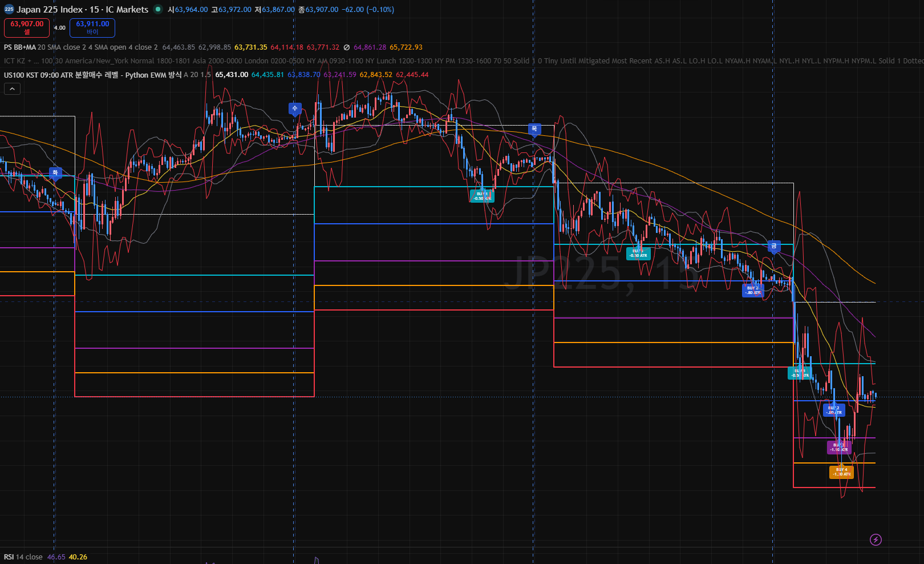Click the spread value 4.00

pos(59,28)
